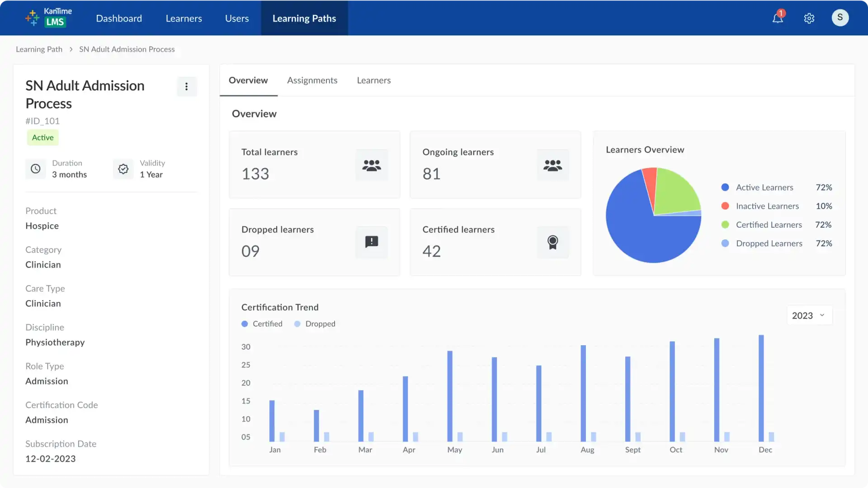Toggle the Certified legend in trend chart

(x=262, y=324)
